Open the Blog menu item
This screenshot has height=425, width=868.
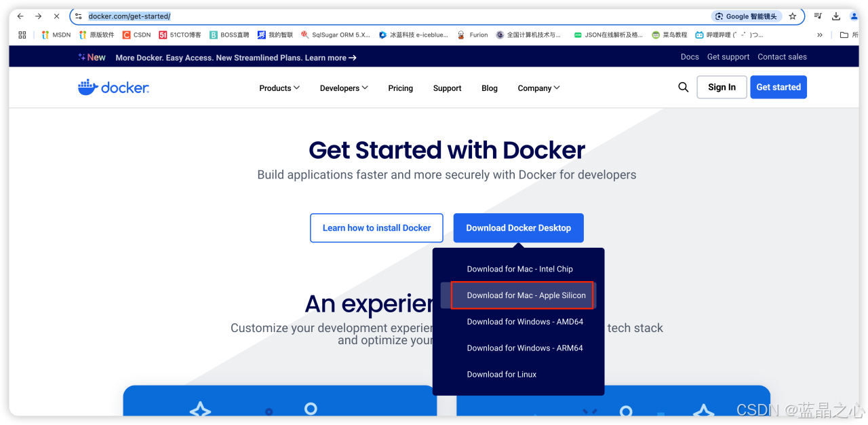(490, 88)
